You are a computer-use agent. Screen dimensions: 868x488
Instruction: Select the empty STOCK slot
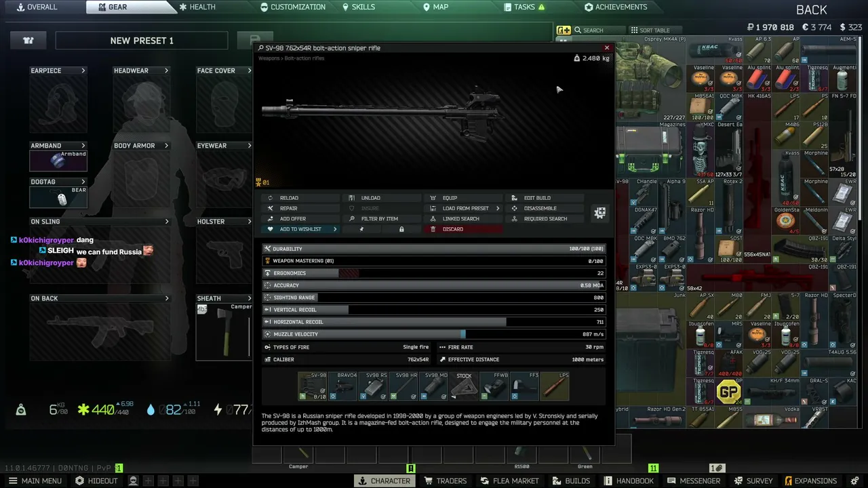[x=464, y=386]
